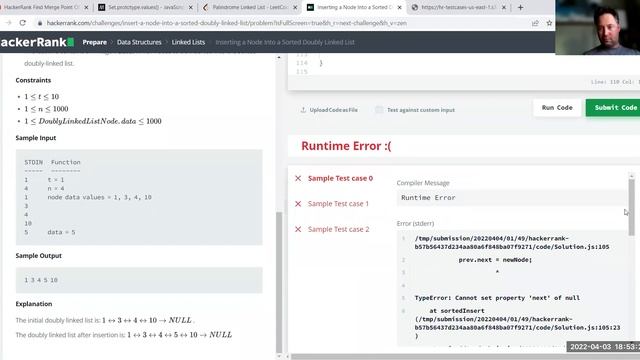
Task: Click the bottom horizontal scrollbar
Action: pyautogui.click(x=465, y=357)
